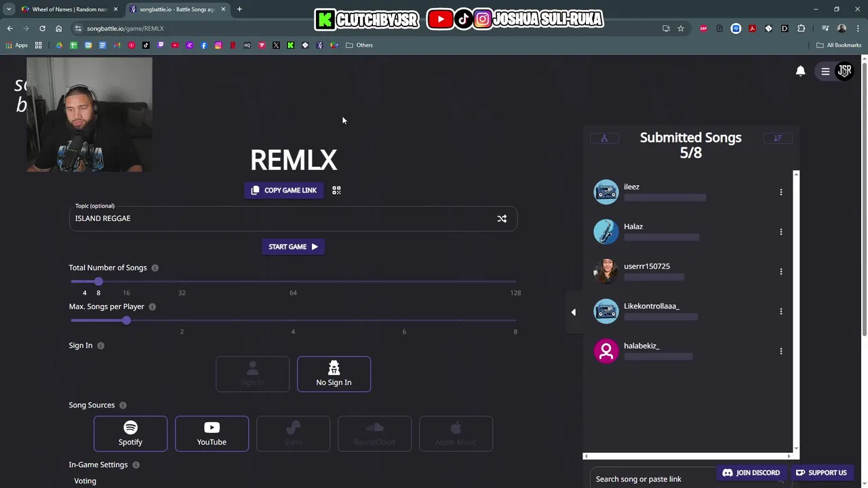Open the Apps bookmarks shortcut

(16, 45)
